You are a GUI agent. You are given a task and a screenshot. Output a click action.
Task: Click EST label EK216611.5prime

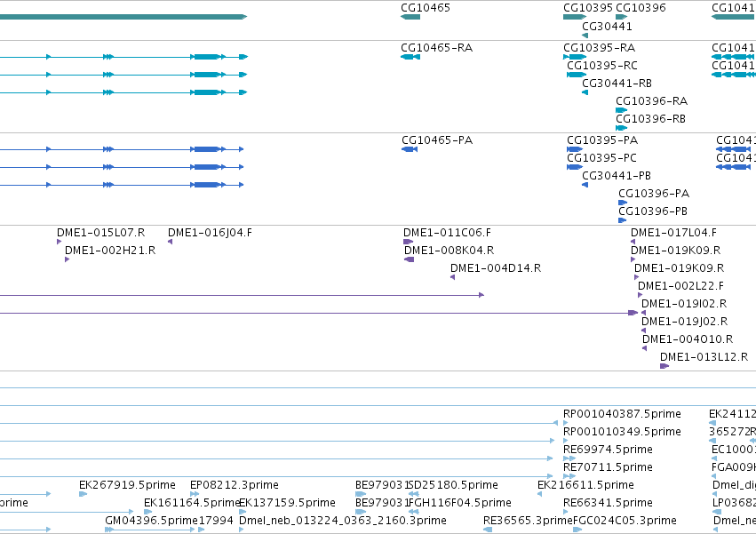[x=585, y=485]
